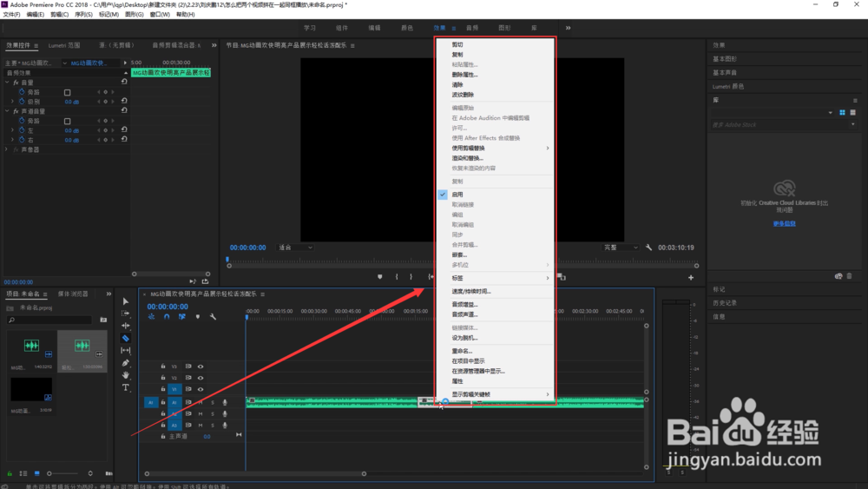Open playback resolution dropdown 完整
Viewport: 868px width, 489px height.
tap(621, 248)
